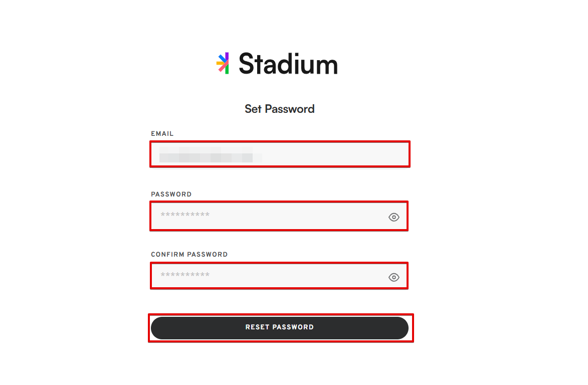Focus the Password input field

[279, 216]
